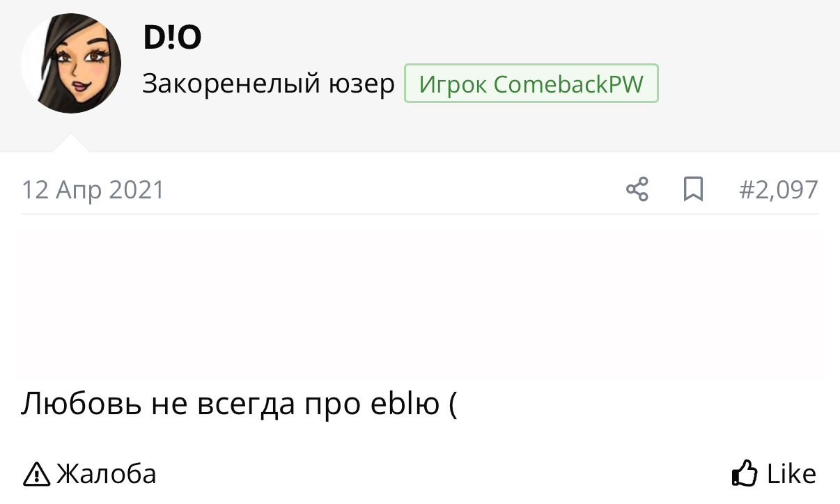Click the Игрок ComebackPW badge
Viewport: 840px width, 504px height.
click(x=531, y=84)
